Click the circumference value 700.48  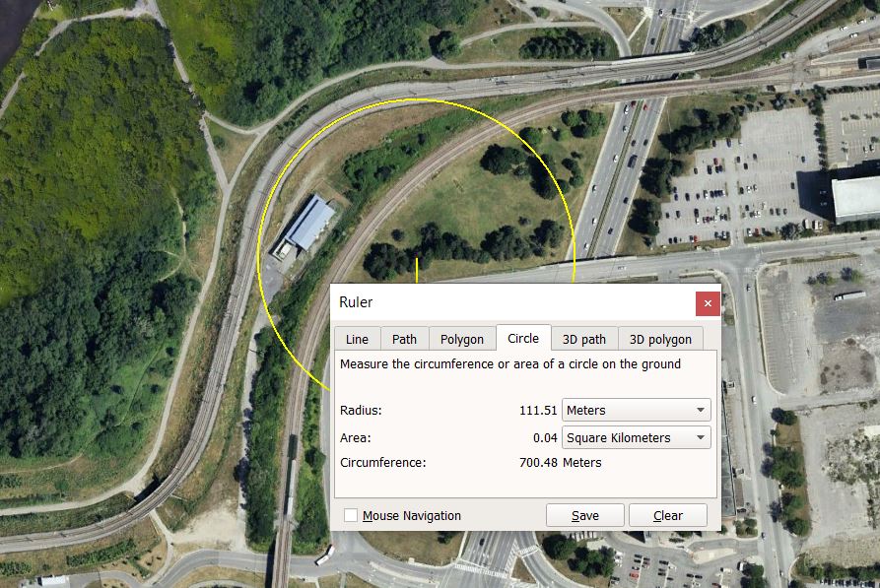[x=537, y=462]
